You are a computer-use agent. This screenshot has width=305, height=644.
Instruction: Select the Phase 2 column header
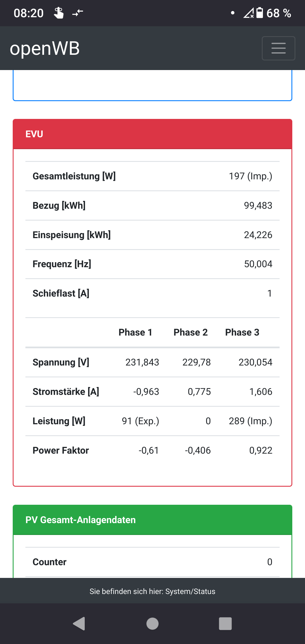[x=191, y=332]
